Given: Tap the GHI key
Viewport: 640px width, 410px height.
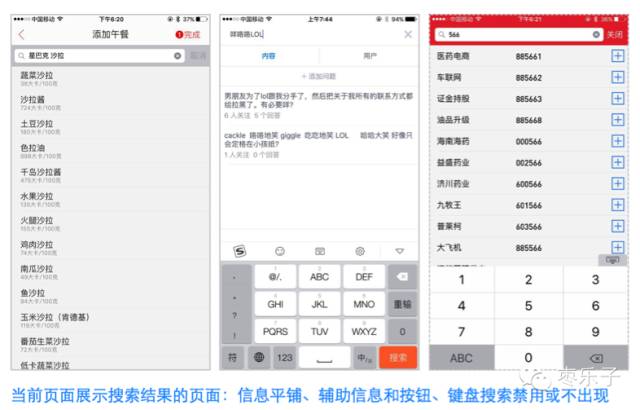Looking at the screenshot, I should pyautogui.click(x=276, y=304).
